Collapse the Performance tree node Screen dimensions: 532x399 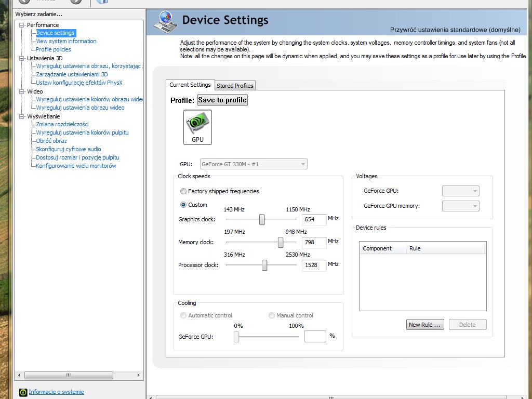22,25
